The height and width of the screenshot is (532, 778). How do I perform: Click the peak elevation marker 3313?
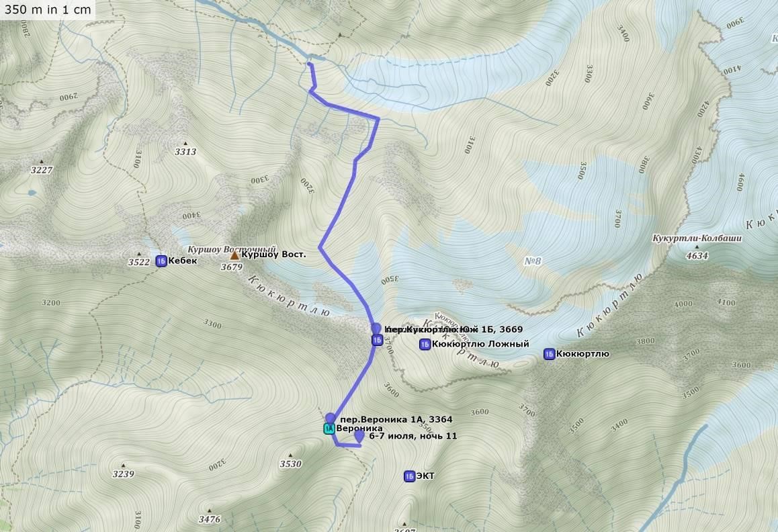(185, 149)
